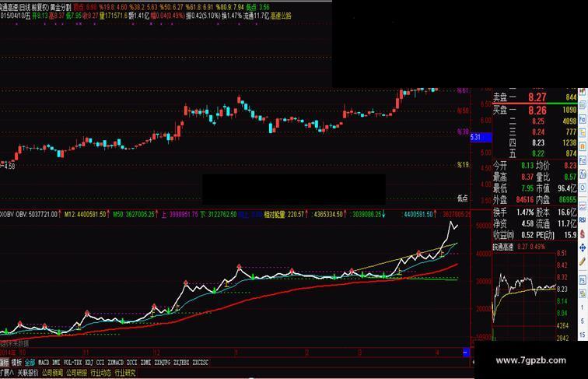Screen dimensions: 588x379
Task: Click the intraday mini chart thumbnail
Action: click(x=524, y=295)
